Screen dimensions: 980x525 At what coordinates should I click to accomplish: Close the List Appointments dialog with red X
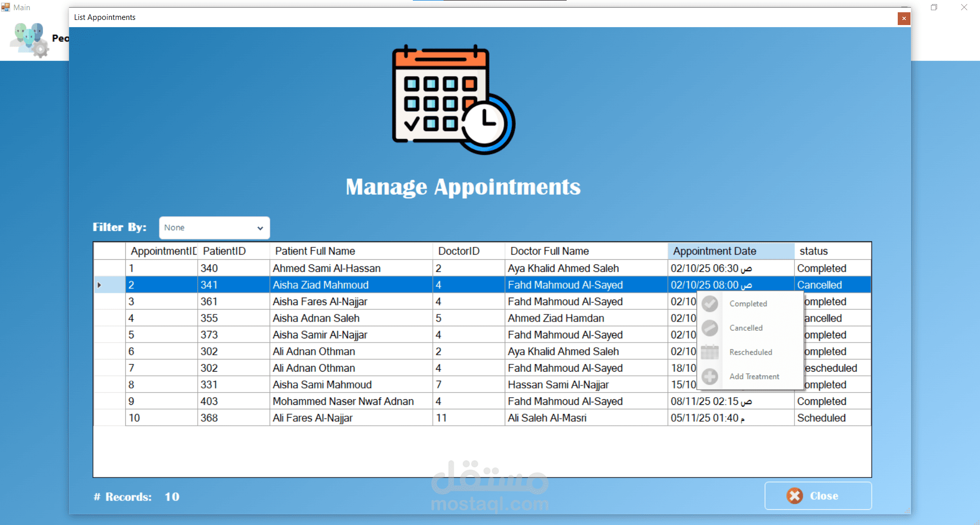904,18
